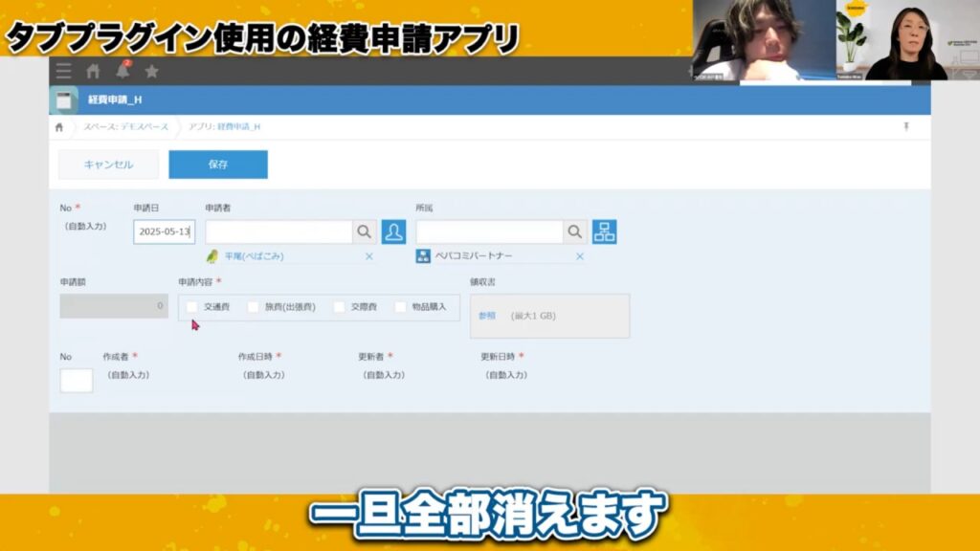Click the home icon in the top bar
This screenshot has width=980, height=551.
(92, 69)
